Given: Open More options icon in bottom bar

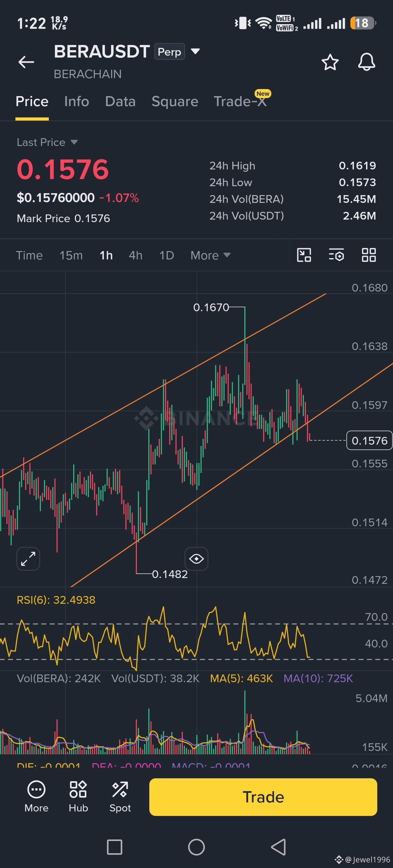Looking at the screenshot, I should coord(36,797).
